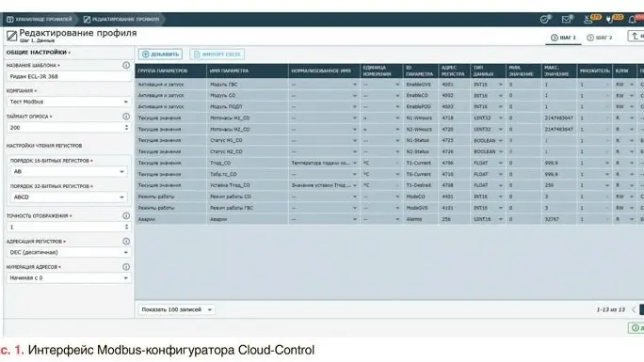Edit the template name field Ридан ECL-3R 368

point(69,76)
